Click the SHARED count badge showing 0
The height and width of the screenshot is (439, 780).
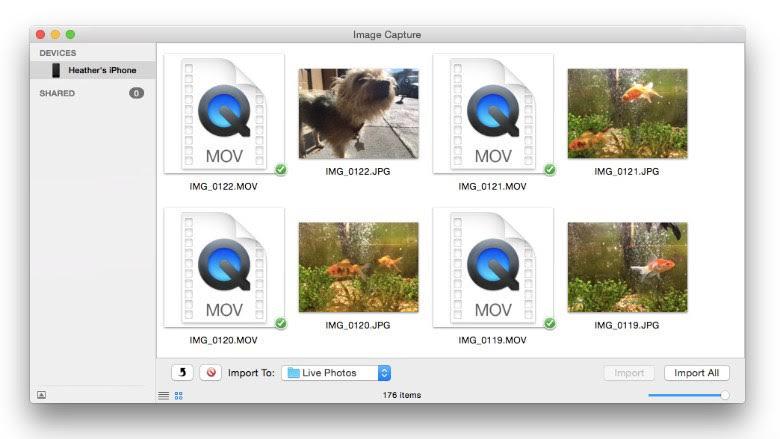tap(136, 93)
